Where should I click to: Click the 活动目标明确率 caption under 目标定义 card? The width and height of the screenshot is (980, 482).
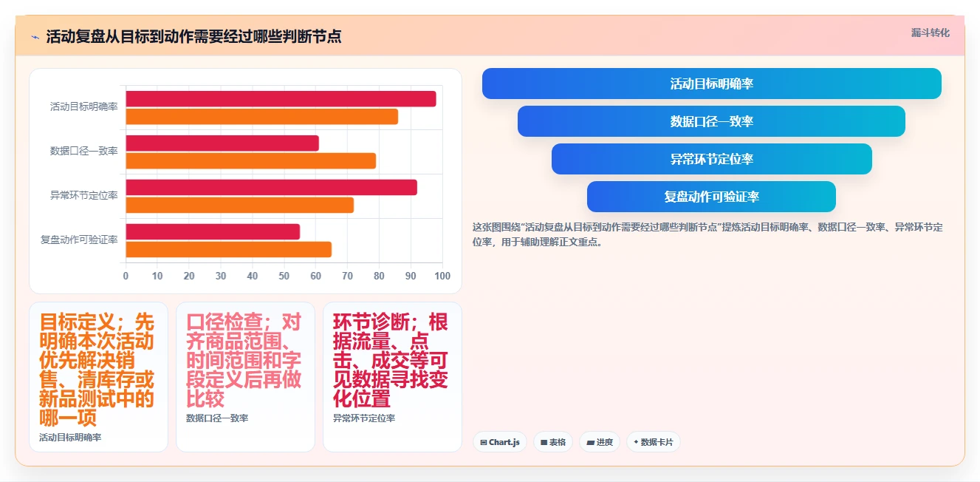(70, 438)
